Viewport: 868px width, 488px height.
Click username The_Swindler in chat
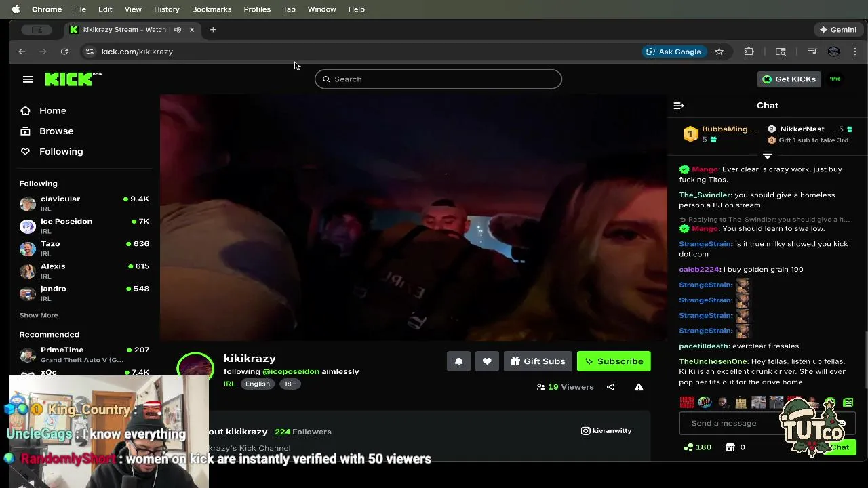[705, 195]
